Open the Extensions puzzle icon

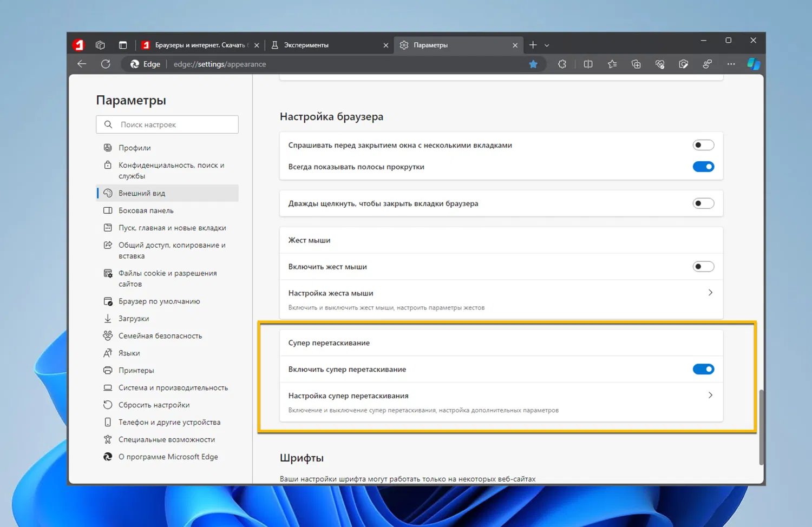[562, 64]
